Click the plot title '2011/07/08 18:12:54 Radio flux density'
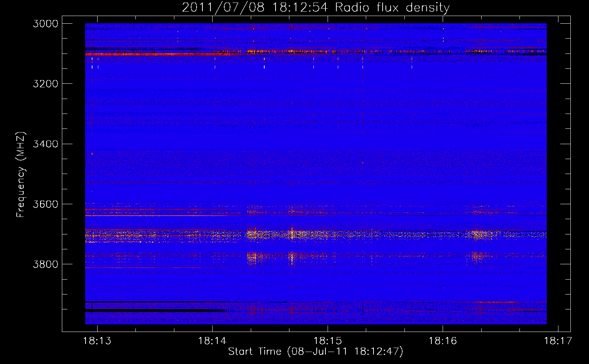 (x=316, y=7)
